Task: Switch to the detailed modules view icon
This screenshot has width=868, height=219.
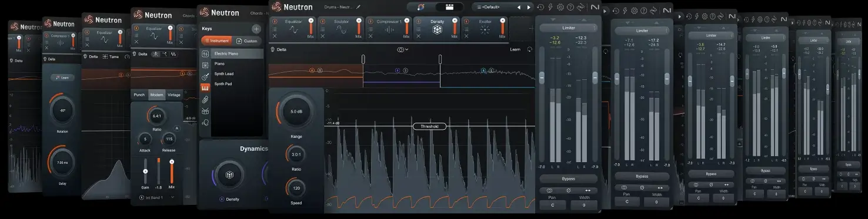Action: (449, 7)
